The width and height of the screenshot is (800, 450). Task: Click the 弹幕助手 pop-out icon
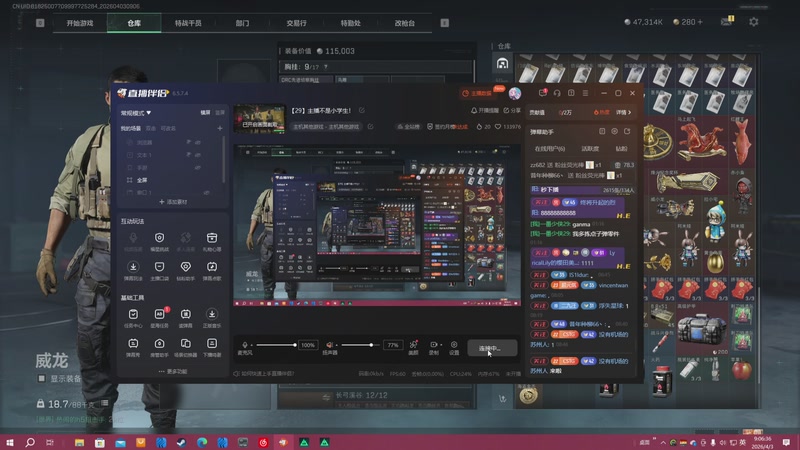[x=627, y=132]
